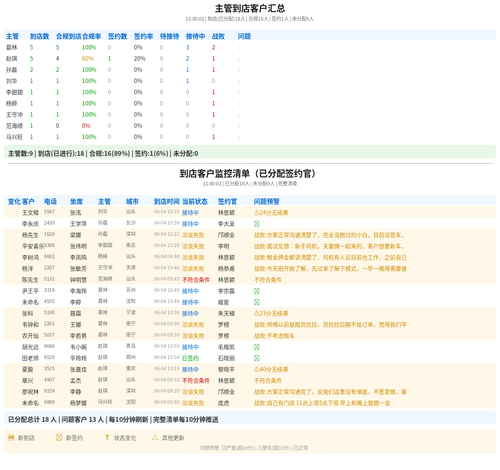Click the orange 80% compliance rate value
Viewport: 500px width, 470px height.
[x=88, y=59]
